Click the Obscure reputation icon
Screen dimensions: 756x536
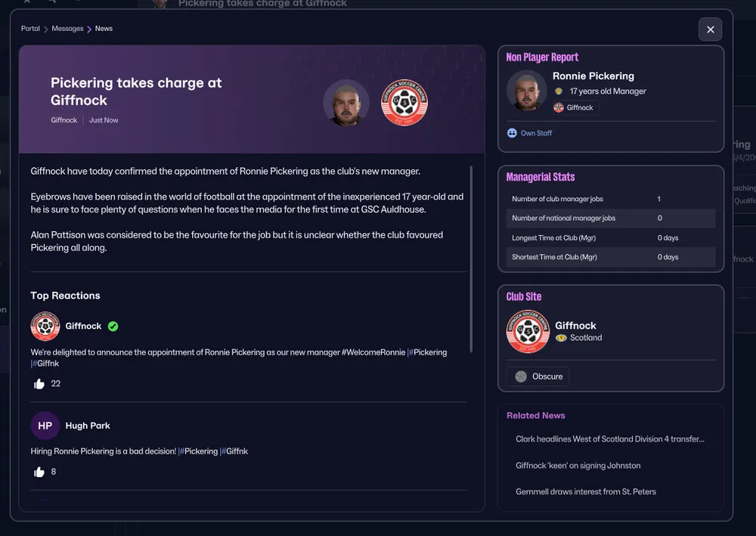[x=521, y=376]
